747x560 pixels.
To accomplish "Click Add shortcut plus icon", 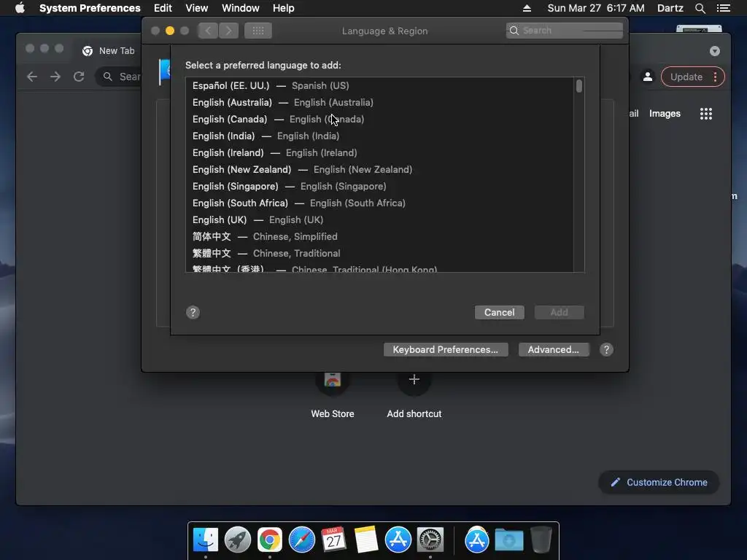I will (x=414, y=379).
